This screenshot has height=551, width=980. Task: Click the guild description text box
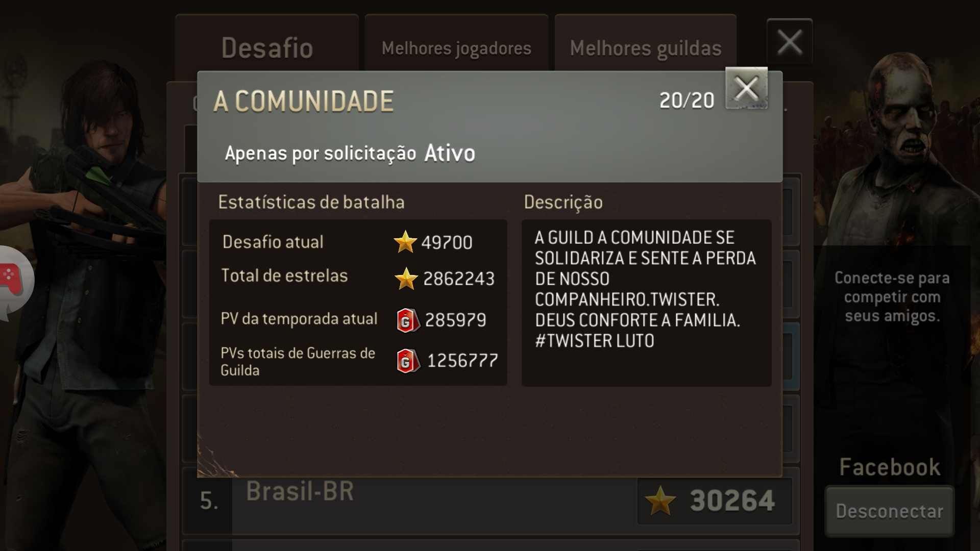coord(646,303)
